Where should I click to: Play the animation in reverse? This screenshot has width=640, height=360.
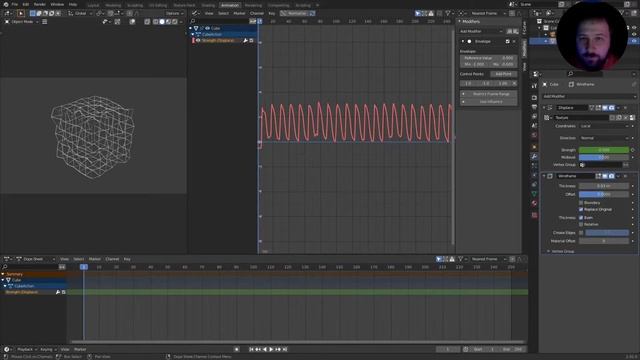[264, 349]
